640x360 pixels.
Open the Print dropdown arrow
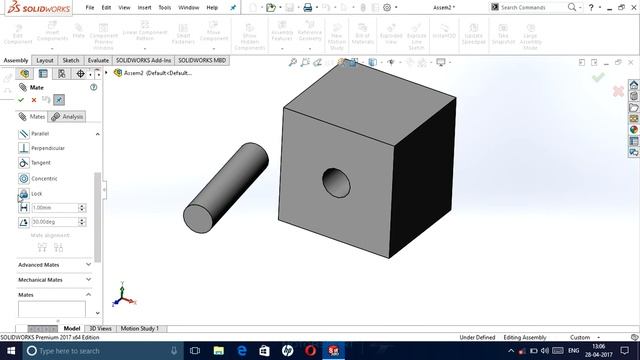317,7
